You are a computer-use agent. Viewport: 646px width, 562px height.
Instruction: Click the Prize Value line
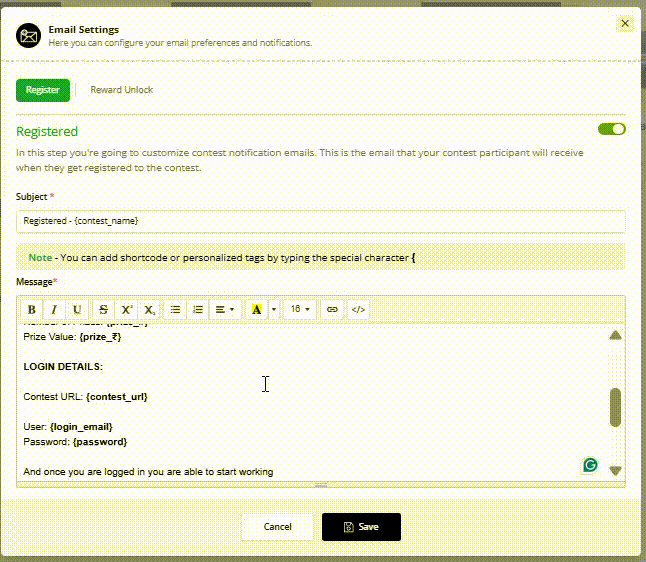click(x=72, y=337)
